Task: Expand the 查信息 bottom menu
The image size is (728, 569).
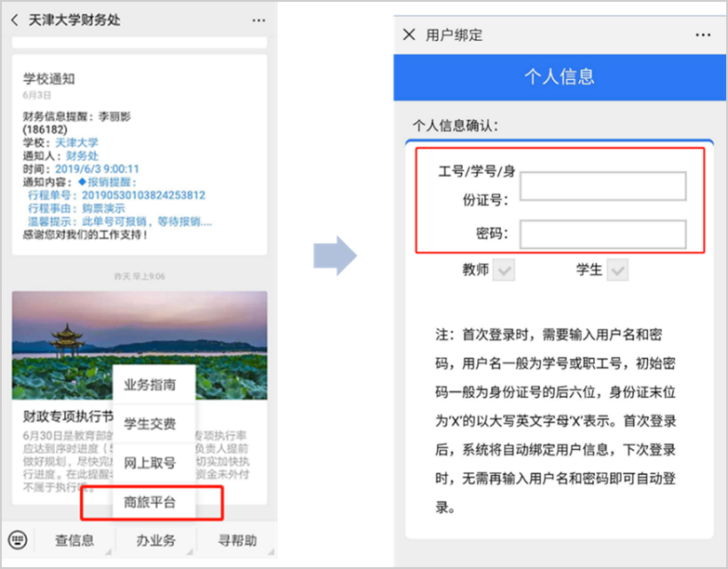Action: [74, 540]
